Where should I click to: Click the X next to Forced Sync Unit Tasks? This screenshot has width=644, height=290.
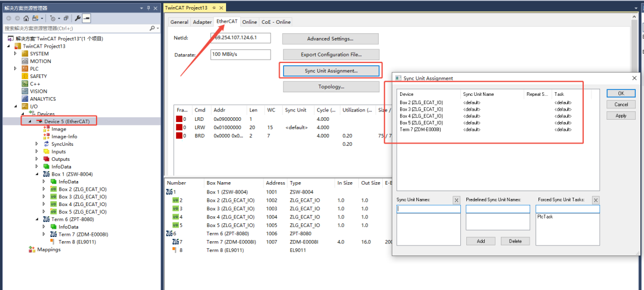point(596,200)
